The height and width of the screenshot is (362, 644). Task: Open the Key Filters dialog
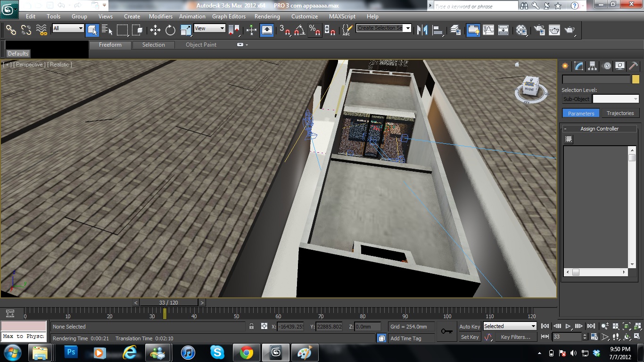coord(515,337)
